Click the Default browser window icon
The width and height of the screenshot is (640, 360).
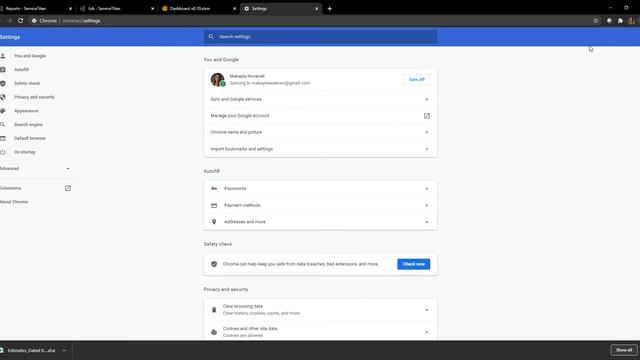point(3,138)
